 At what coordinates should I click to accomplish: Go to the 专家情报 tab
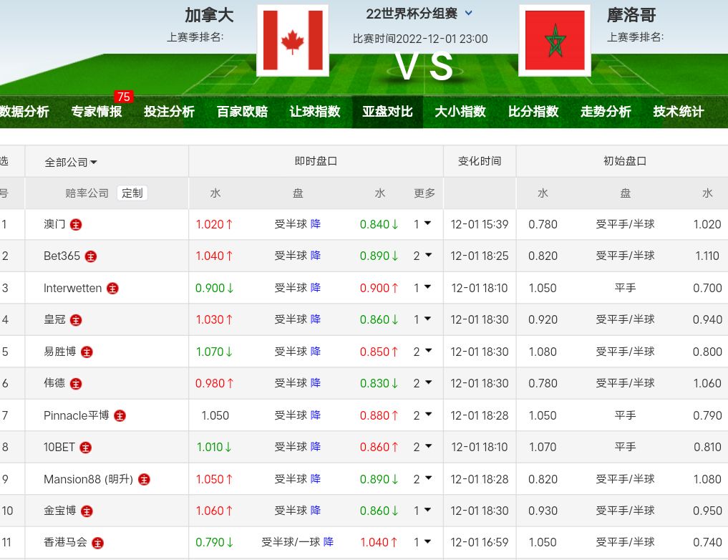pos(97,112)
